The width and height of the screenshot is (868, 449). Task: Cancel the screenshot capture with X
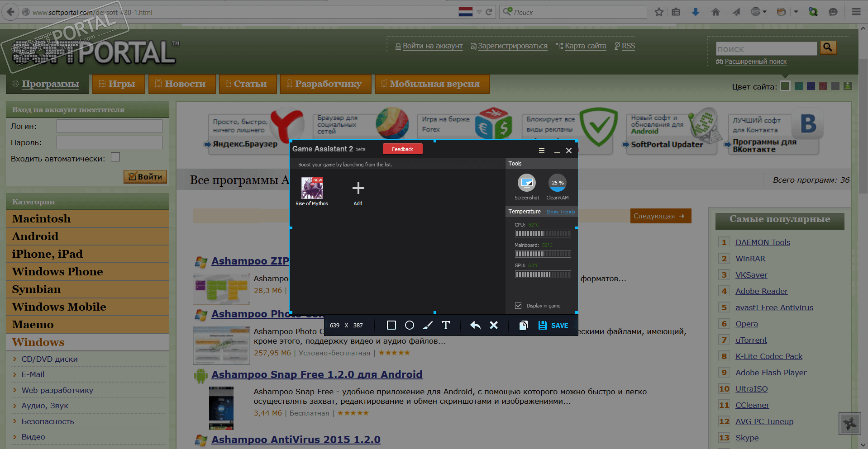tap(494, 325)
